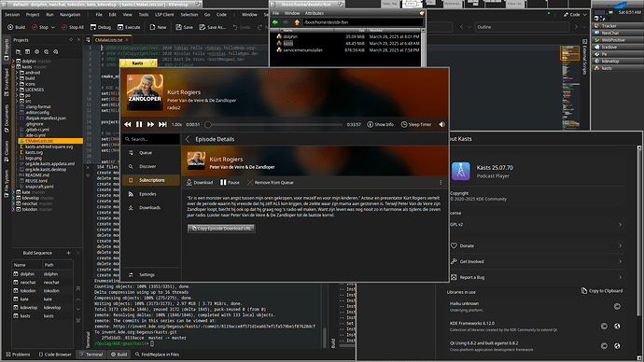Select kasts.svg in the project tree
Screen dimensions: 644x362
click(x=34, y=152)
